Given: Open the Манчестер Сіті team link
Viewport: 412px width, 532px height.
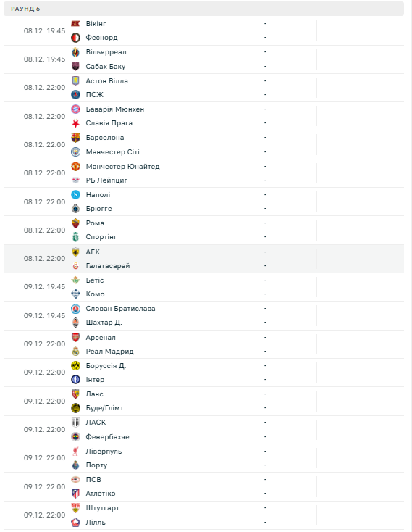Looking at the screenshot, I should (112, 152).
